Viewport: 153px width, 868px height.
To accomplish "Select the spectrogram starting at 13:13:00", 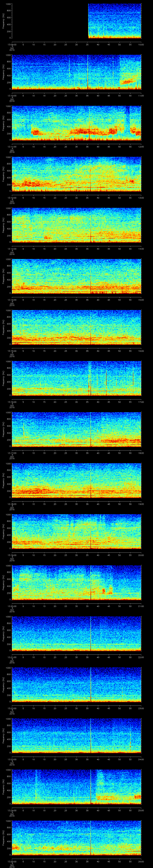I will click(x=76, y=225).
